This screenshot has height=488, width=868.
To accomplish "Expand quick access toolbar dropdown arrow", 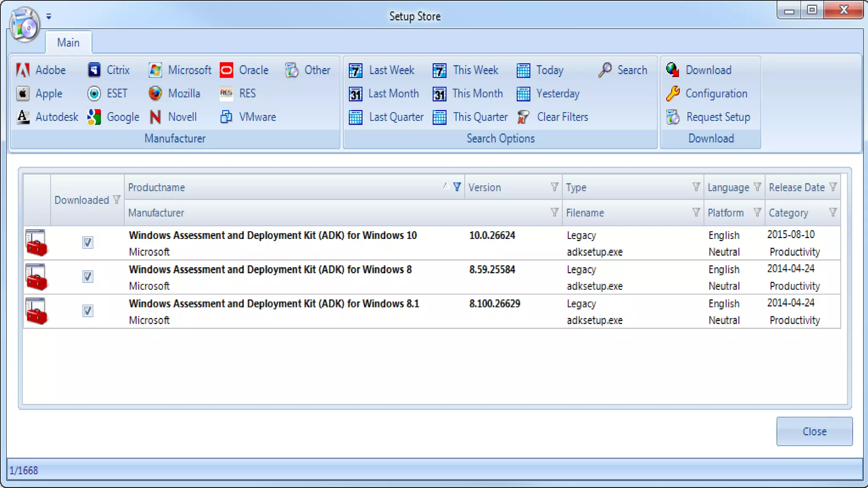I will tap(49, 17).
